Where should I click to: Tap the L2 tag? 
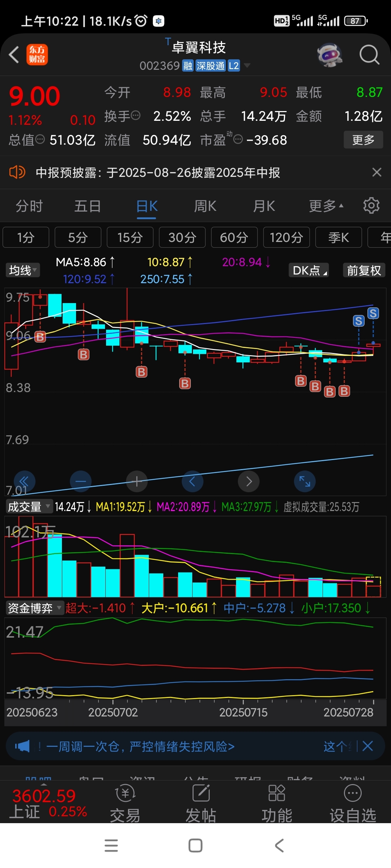pos(234,65)
